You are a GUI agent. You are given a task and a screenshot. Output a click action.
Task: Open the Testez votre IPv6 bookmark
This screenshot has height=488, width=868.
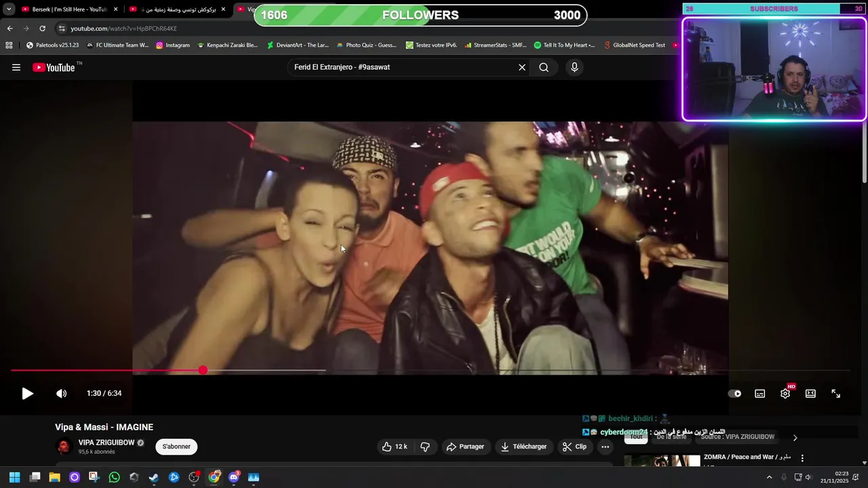pyautogui.click(x=431, y=45)
